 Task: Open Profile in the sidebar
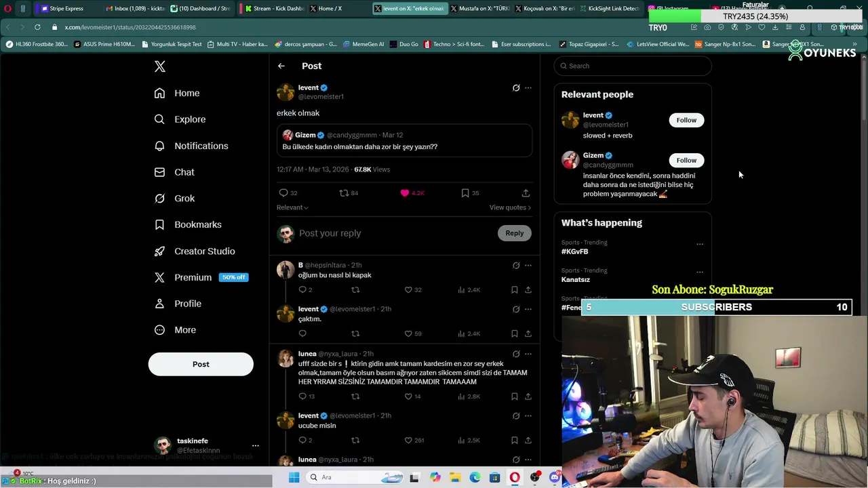point(178,304)
